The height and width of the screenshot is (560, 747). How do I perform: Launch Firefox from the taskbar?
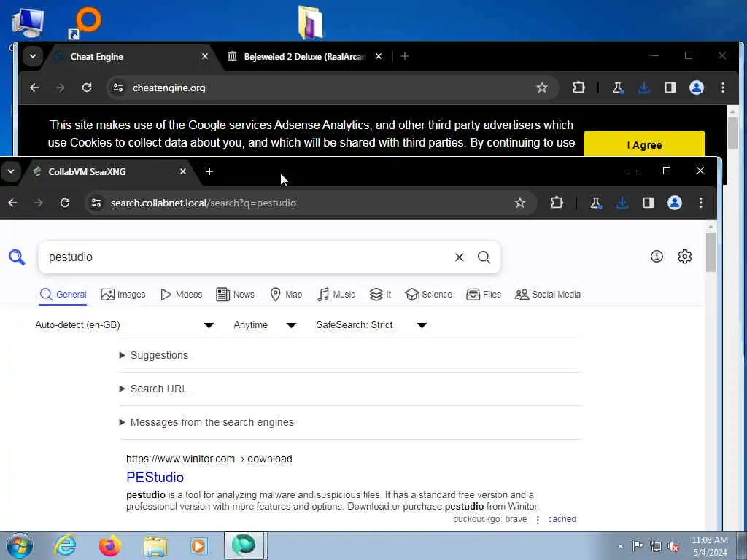pyautogui.click(x=110, y=545)
